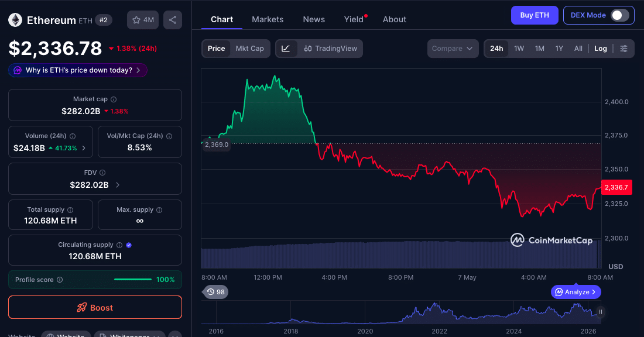This screenshot has width=644, height=337.
Task: Click the Buy ETH button
Action: coord(535,15)
